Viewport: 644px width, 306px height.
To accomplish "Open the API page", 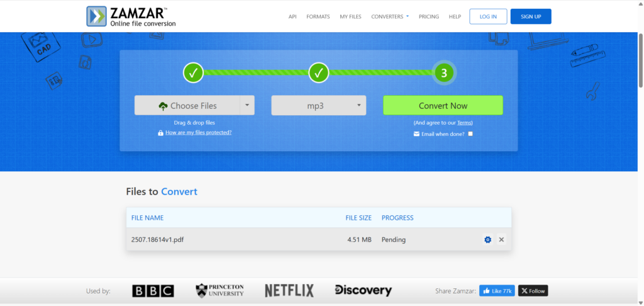I will (x=292, y=16).
